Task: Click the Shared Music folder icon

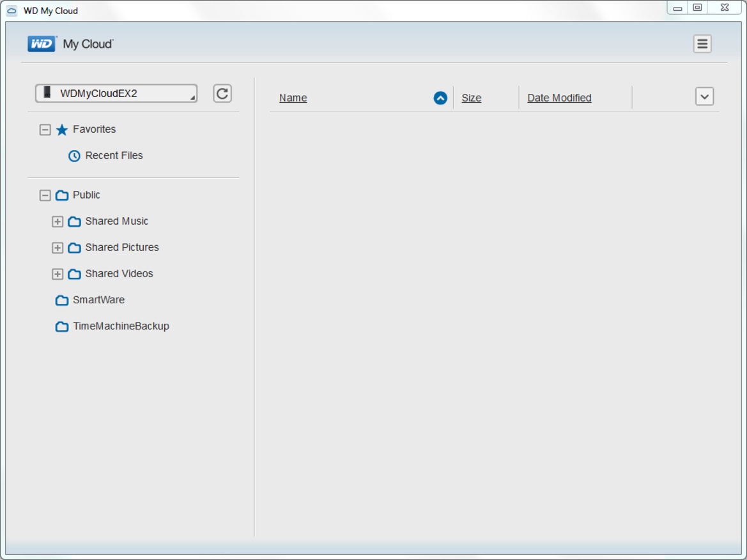Action: click(x=74, y=222)
